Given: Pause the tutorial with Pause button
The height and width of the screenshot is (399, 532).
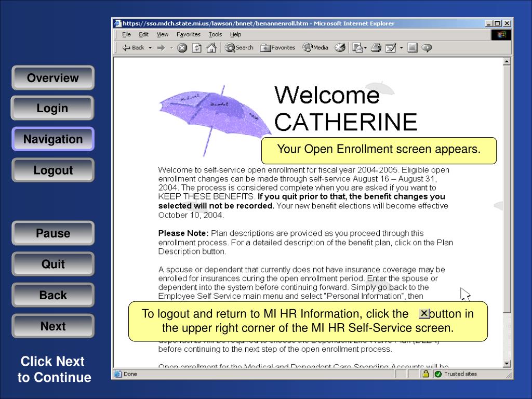Looking at the screenshot, I should pos(53,233).
